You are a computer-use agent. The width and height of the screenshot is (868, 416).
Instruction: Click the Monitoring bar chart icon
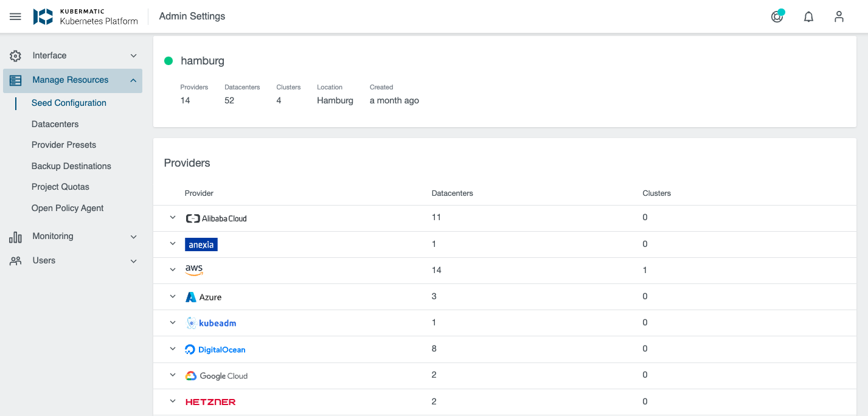[15, 237]
